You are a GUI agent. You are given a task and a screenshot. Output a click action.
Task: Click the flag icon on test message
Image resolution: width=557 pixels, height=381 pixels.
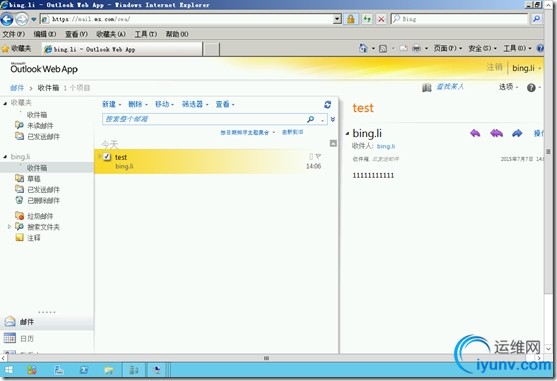318,156
